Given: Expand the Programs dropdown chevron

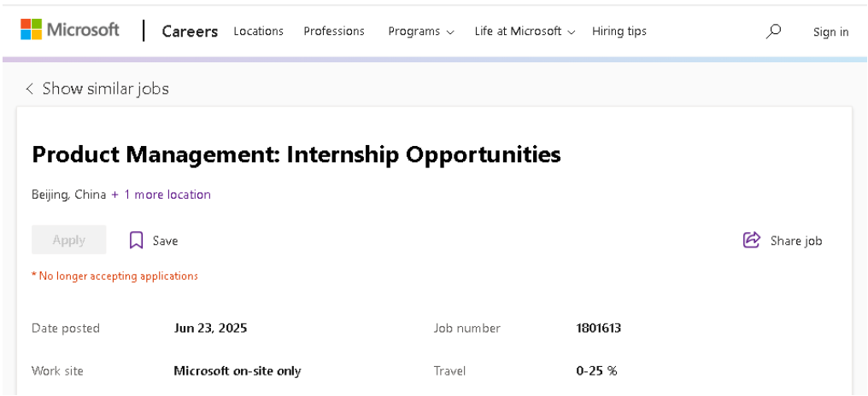Looking at the screenshot, I should pyautogui.click(x=450, y=32).
